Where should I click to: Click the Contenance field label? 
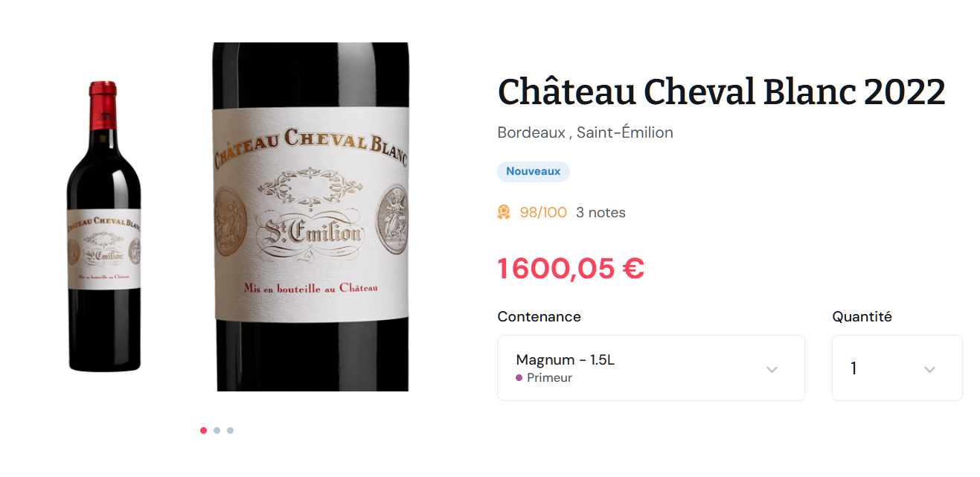(539, 316)
